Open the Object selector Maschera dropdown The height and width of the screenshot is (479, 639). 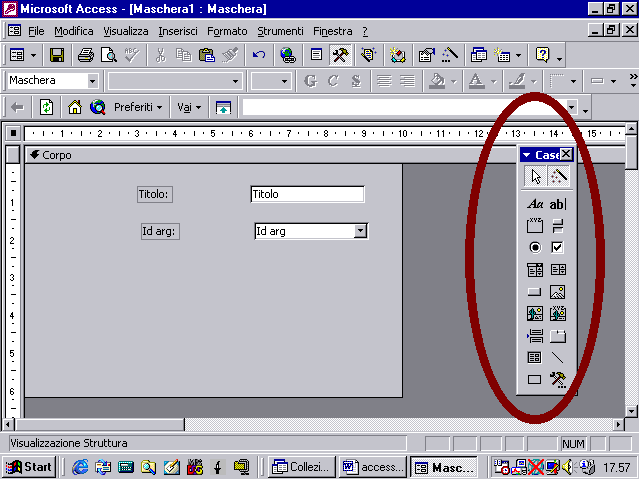[x=93, y=81]
